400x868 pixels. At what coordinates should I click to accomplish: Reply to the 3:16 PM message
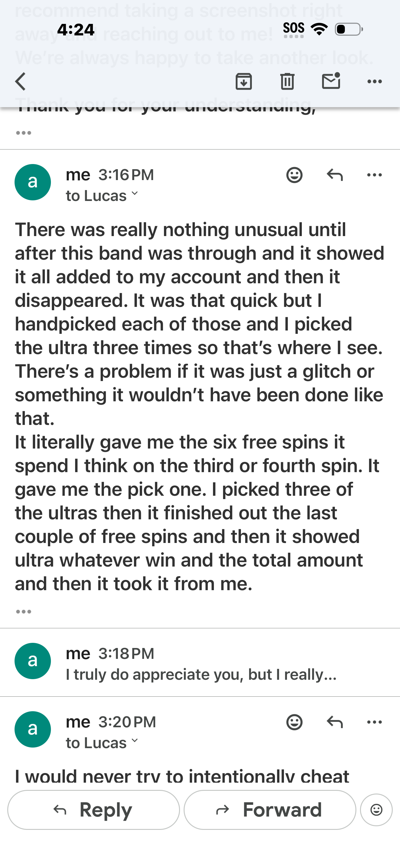(335, 175)
